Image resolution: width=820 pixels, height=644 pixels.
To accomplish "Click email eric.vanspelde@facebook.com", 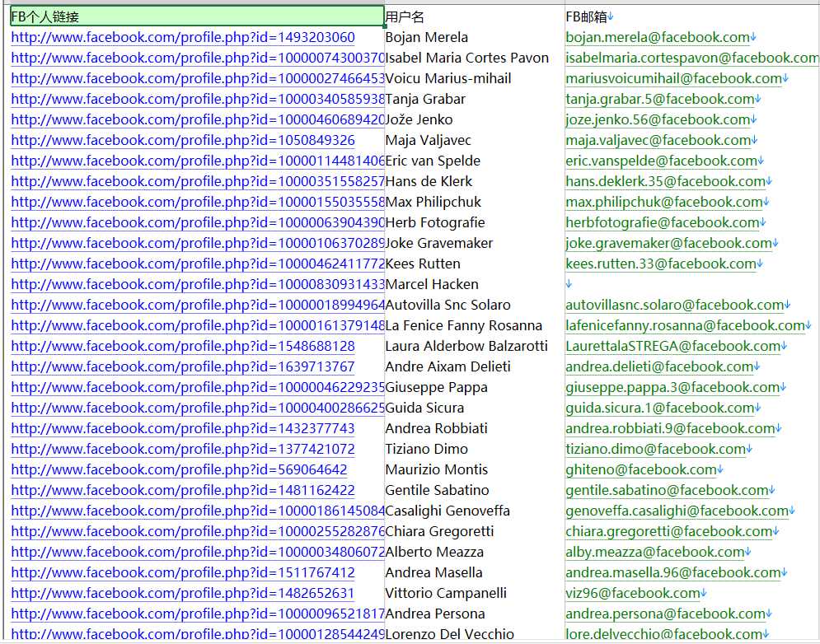I will click(x=662, y=161).
